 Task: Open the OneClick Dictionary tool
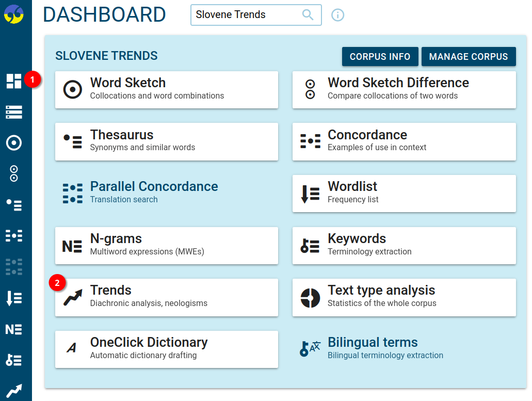(x=166, y=349)
